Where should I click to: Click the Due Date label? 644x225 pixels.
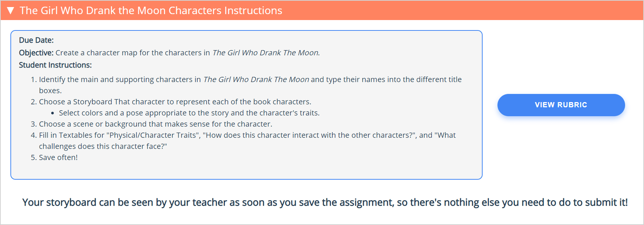click(x=36, y=40)
